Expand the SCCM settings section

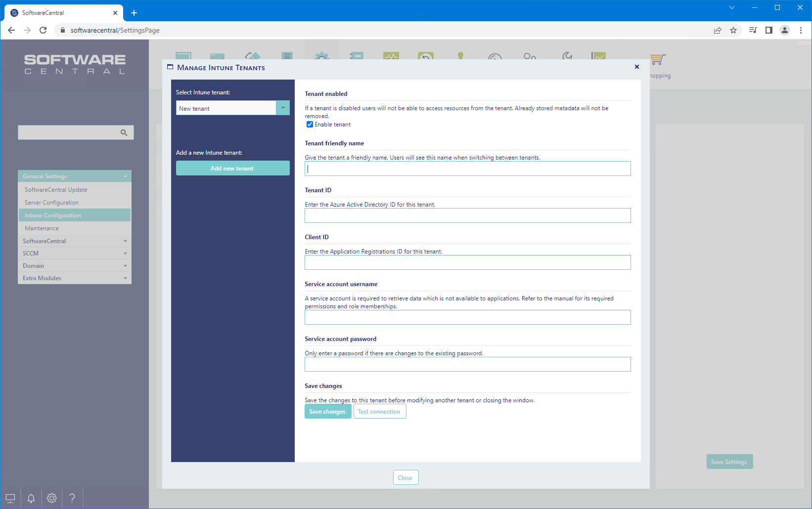tap(75, 254)
